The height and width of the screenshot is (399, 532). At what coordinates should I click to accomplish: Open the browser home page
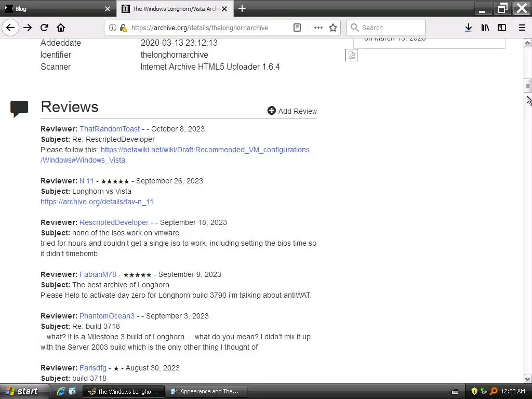[x=61, y=28]
